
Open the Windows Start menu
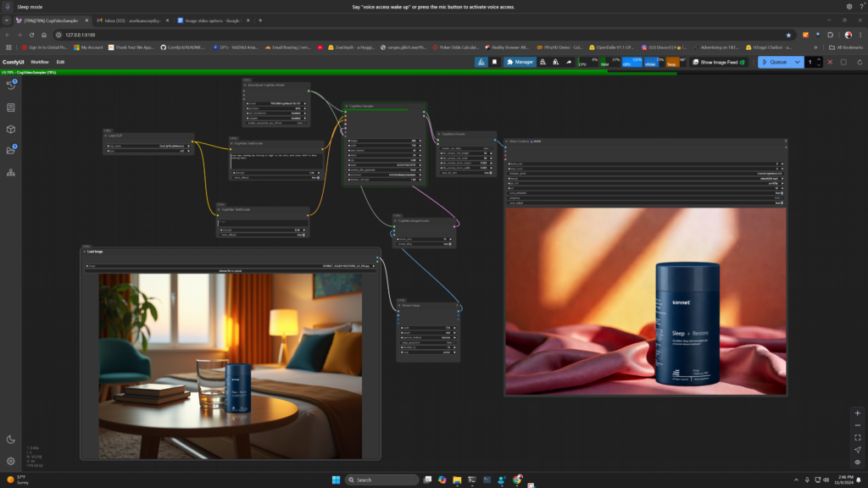(x=336, y=480)
